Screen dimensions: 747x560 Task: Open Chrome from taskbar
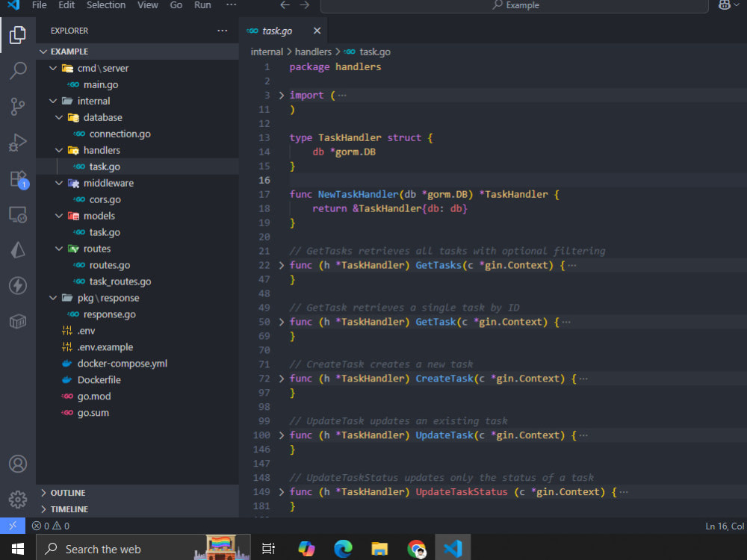(x=417, y=549)
